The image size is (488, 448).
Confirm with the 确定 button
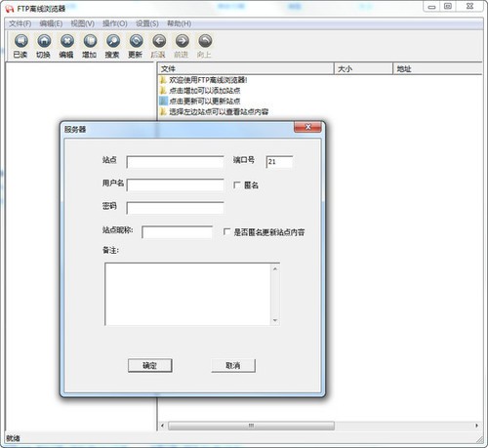(150, 366)
